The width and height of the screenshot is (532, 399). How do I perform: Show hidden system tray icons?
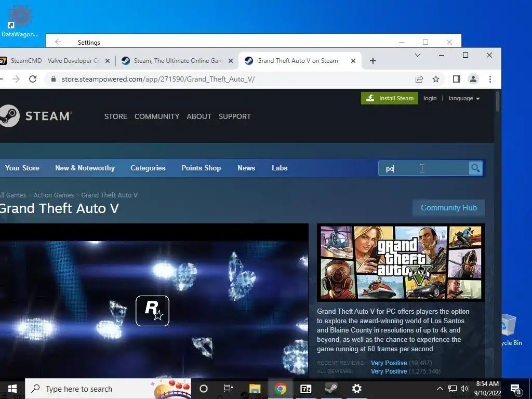pos(440,389)
